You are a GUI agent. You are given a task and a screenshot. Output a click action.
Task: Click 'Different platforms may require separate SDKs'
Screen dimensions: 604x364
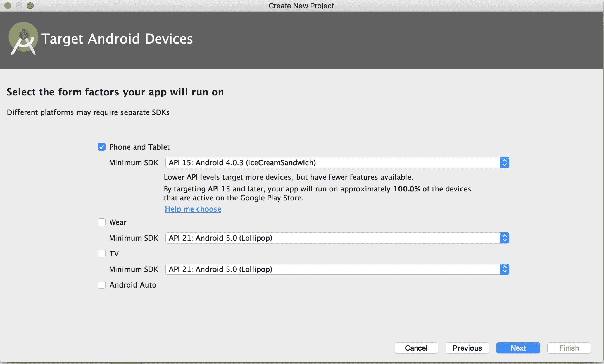click(x=88, y=112)
